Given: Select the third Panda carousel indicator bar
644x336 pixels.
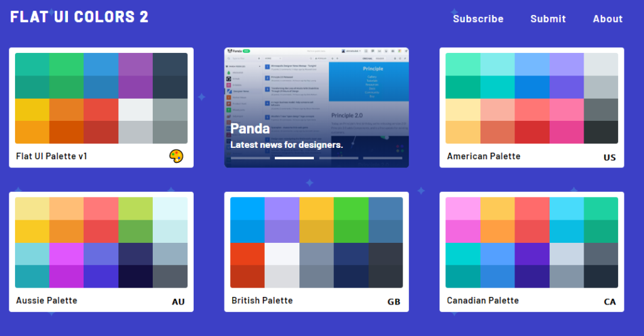Looking at the screenshot, I should tap(338, 158).
